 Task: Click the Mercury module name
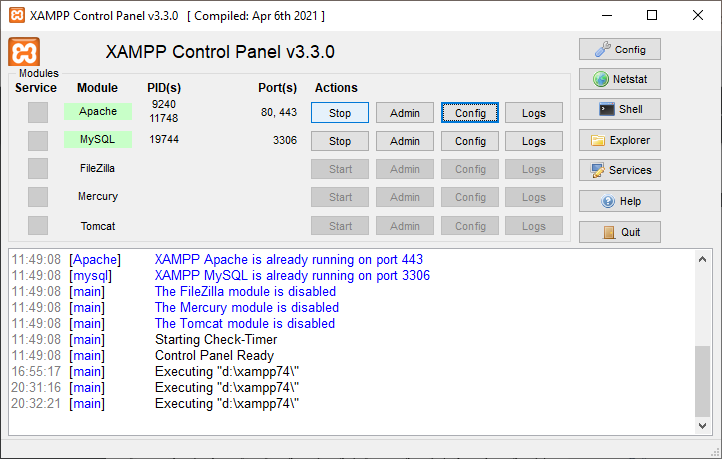(98, 197)
